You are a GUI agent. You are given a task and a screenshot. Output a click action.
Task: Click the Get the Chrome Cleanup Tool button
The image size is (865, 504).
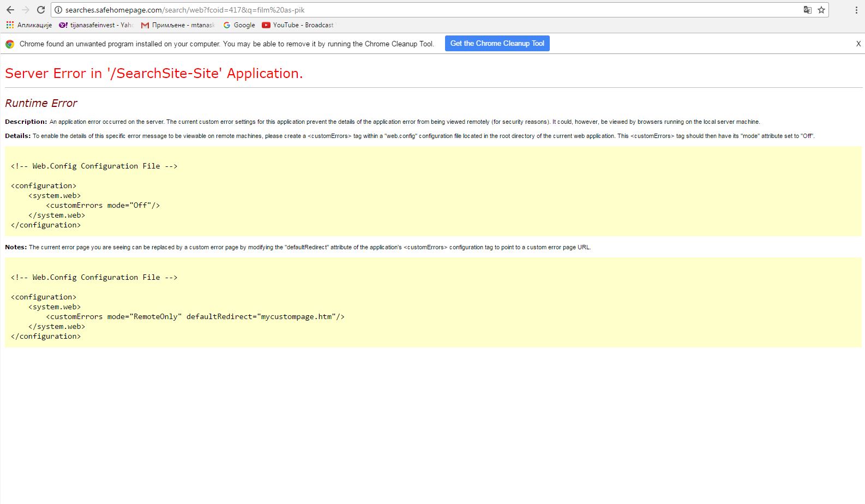pyautogui.click(x=497, y=44)
